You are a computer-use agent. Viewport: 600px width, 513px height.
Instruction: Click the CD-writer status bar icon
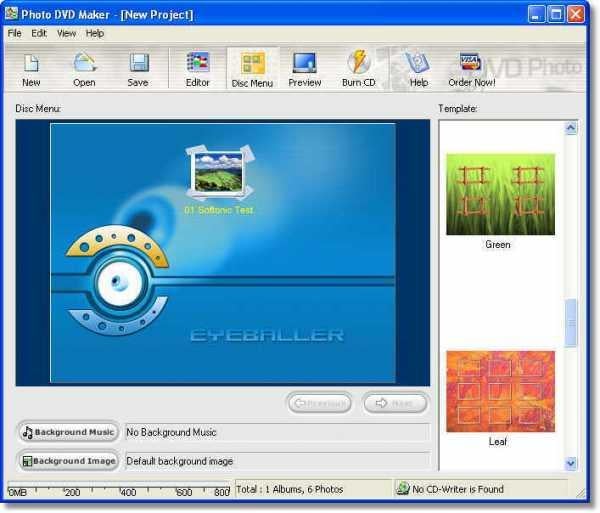[403, 489]
